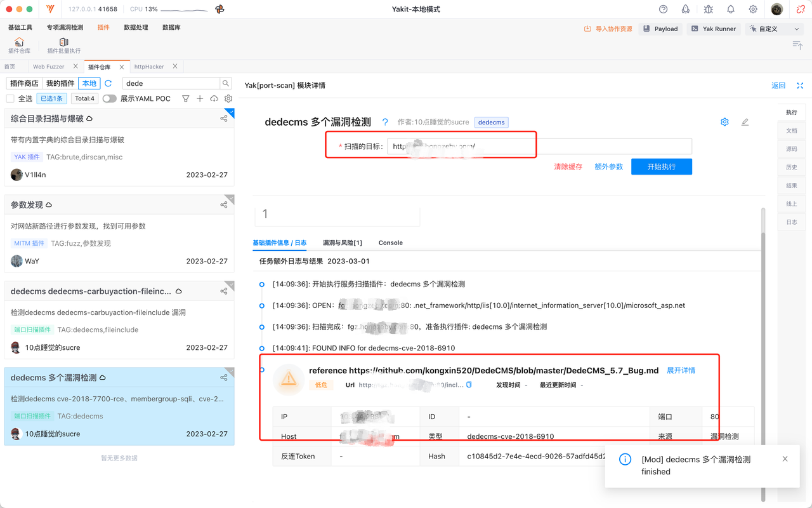
Task: Click the red link connection icon
Action: [801, 10]
